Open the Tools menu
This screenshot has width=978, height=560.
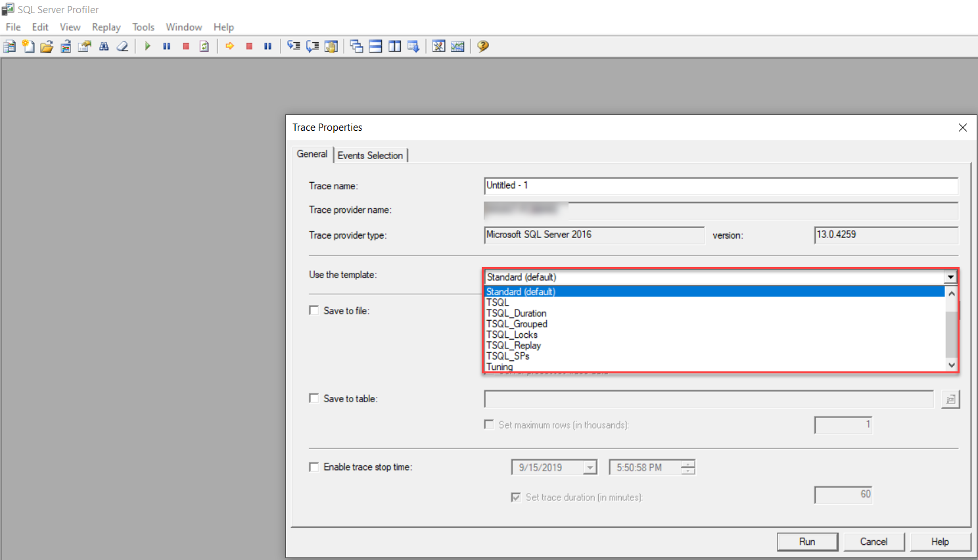point(143,27)
